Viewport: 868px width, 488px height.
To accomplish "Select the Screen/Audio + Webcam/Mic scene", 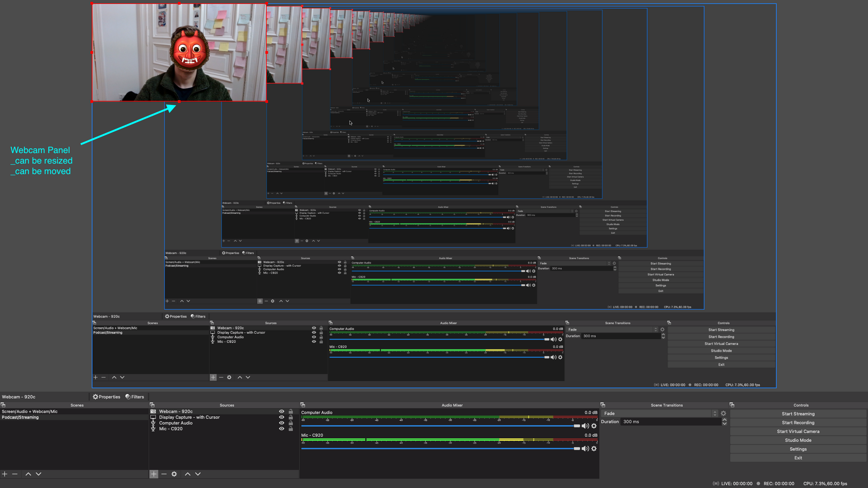I will pyautogui.click(x=30, y=411).
